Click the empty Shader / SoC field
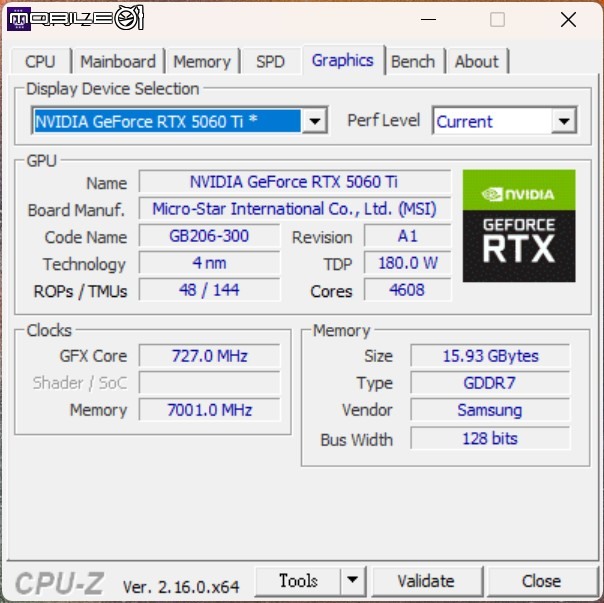 coord(209,382)
